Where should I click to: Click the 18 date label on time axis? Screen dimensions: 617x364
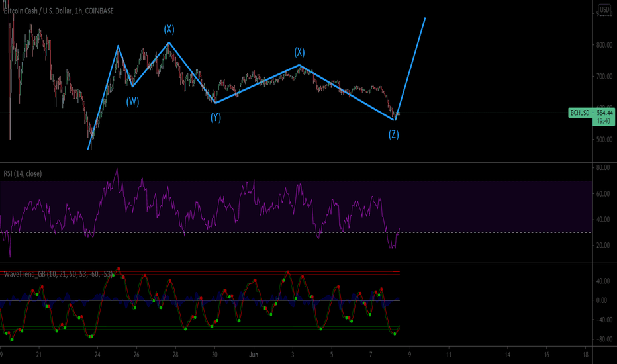(x=585, y=355)
